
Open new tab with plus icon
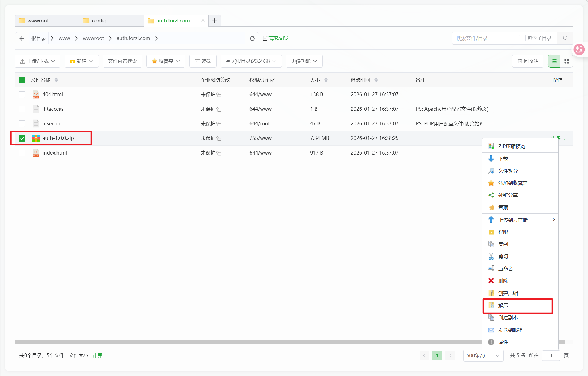pos(214,21)
